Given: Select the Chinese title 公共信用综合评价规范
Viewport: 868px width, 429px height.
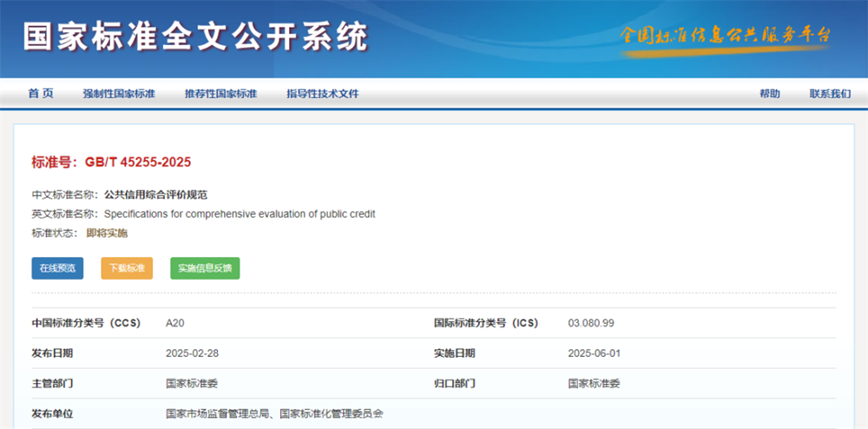Looking at the screenshot, I should coord(155,195).
